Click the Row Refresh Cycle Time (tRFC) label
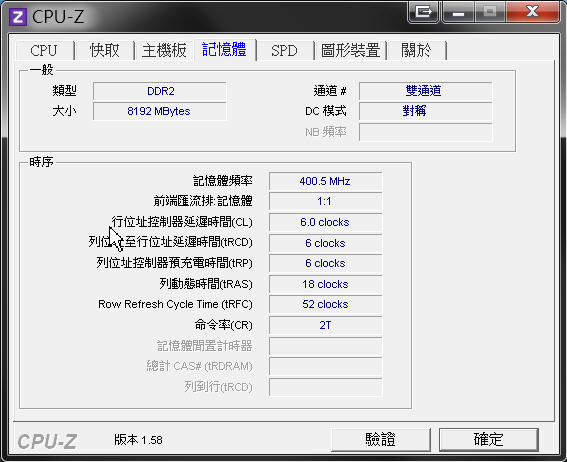This screenshot has width=567, height=462. pyautogui.click(x=175, y=304)
